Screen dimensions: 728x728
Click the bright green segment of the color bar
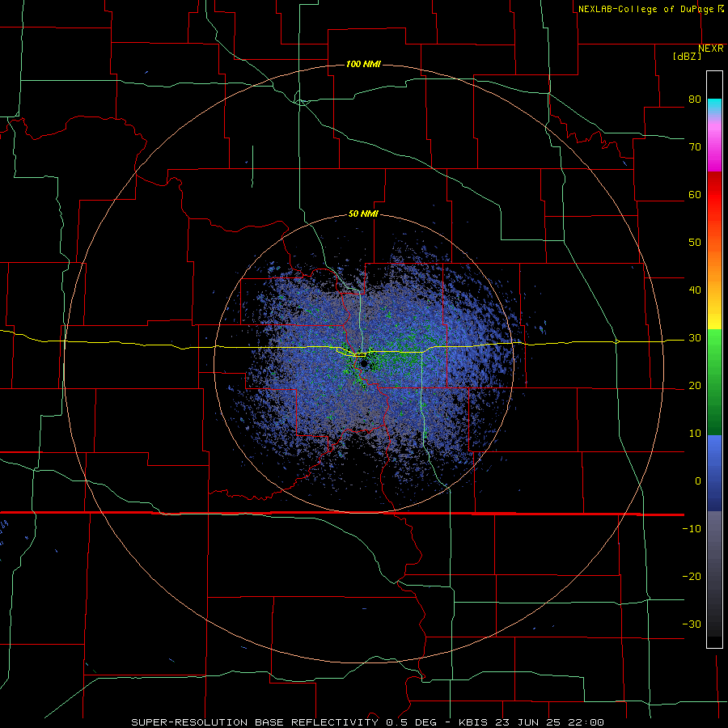[714, 346]
